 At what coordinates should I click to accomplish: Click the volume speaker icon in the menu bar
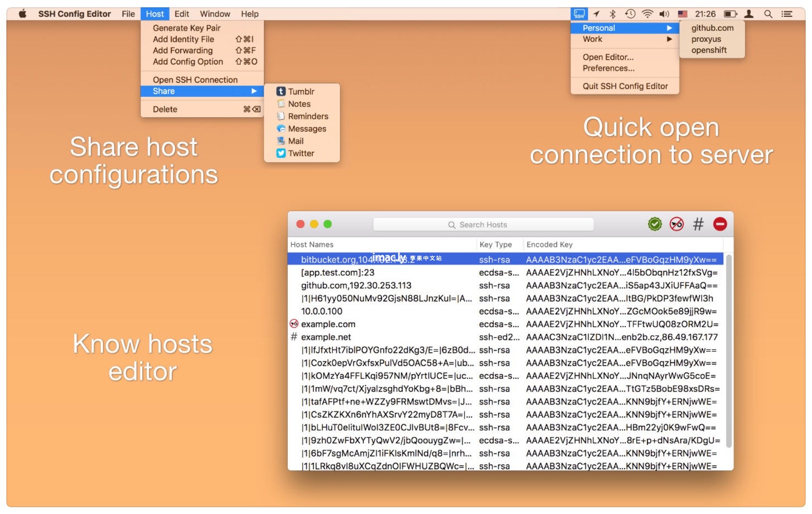click(x=664, y=14)
